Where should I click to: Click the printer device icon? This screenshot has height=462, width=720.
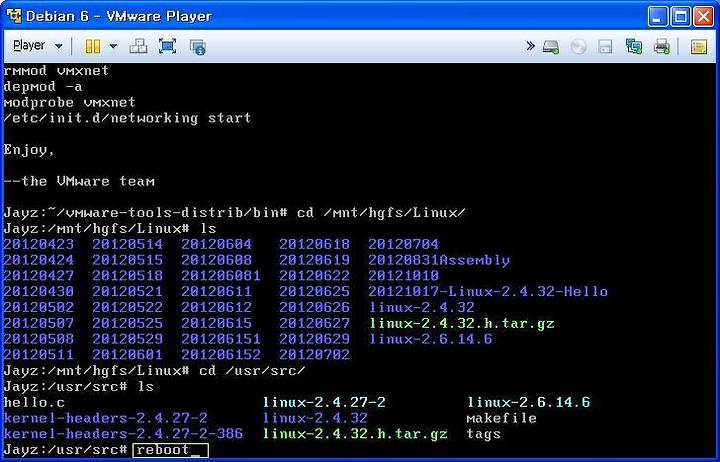click(x=662, y=46)
